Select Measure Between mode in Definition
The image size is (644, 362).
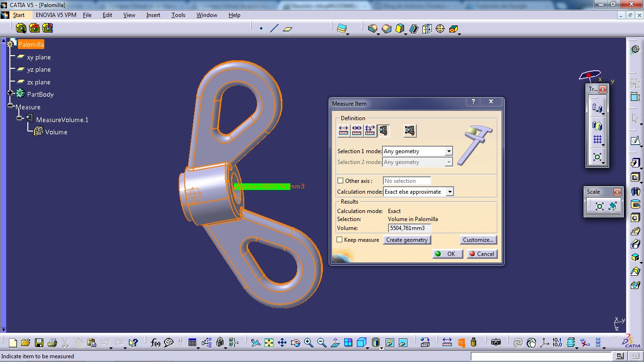pos(344,131)
